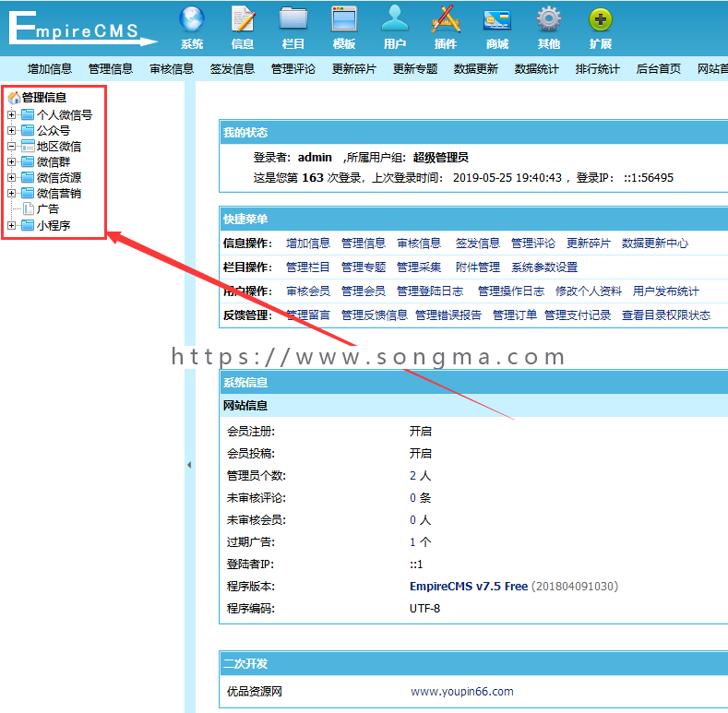The image size is (728, 713).
Task: Click the 广告 page icon
Action: (x=29, y=209)
